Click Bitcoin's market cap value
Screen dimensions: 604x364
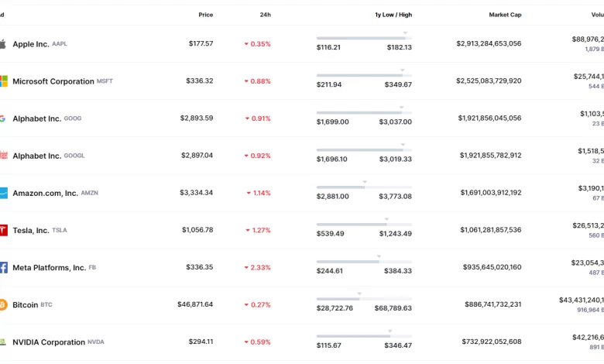point(489,305)
